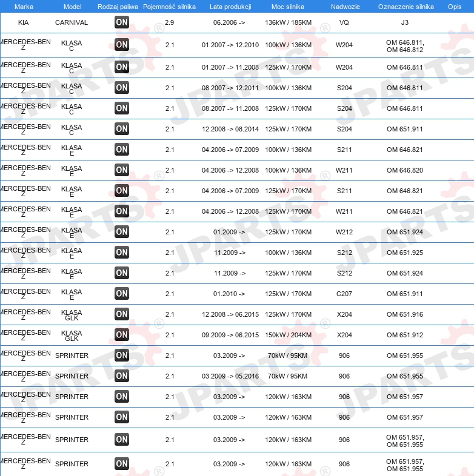Click ON badge in row dated 01.2007 -> 12.2010
474x476 pixels.
[x=122, y=45]
